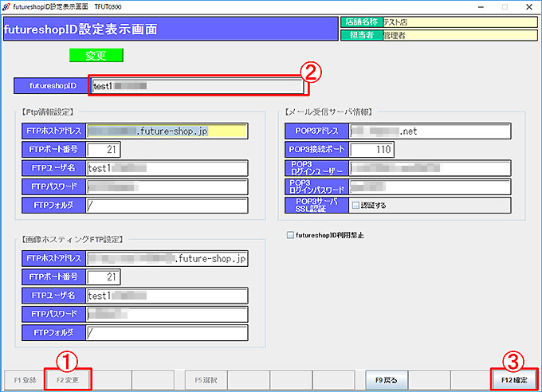Click FTPポート番号 field in Ftp情報設定
This screenshot has width=542, height=392.
[104, 150]
